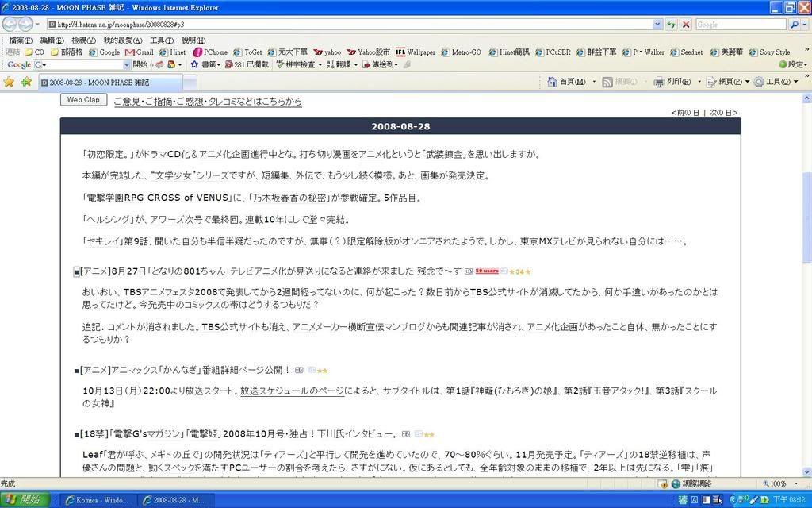
Task: Add to Favorites with the green plus star
Action: pyautogui.click(x=26, y=82)
